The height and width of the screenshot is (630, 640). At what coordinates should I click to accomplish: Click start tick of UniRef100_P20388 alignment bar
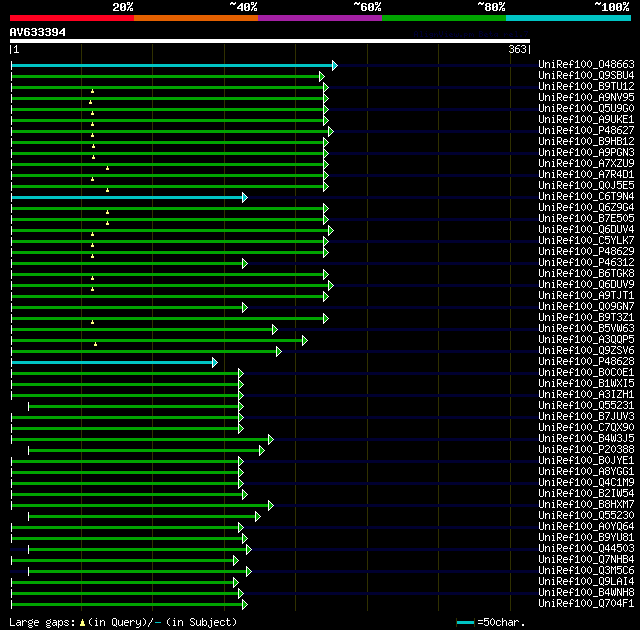pos(29,450)
